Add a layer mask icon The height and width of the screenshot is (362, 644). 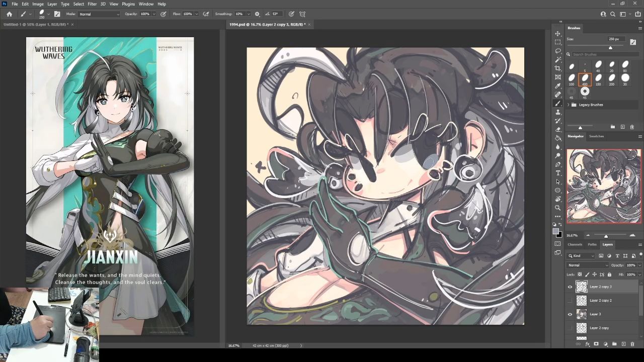(596, 344)
